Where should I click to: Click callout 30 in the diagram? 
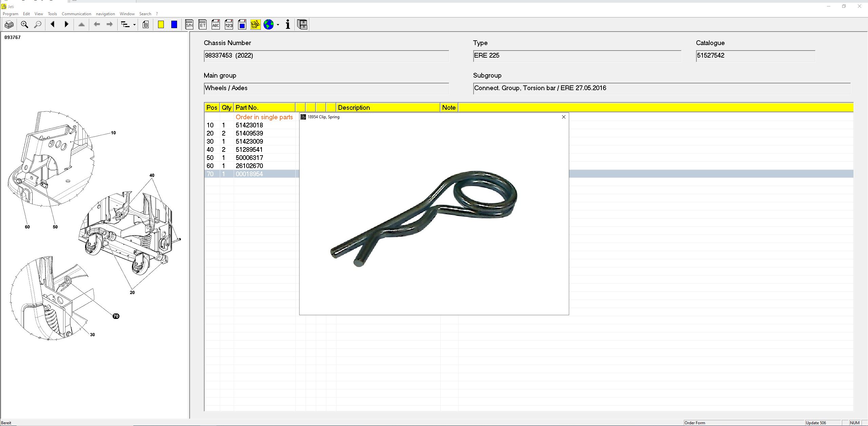(x=92, y=334)
